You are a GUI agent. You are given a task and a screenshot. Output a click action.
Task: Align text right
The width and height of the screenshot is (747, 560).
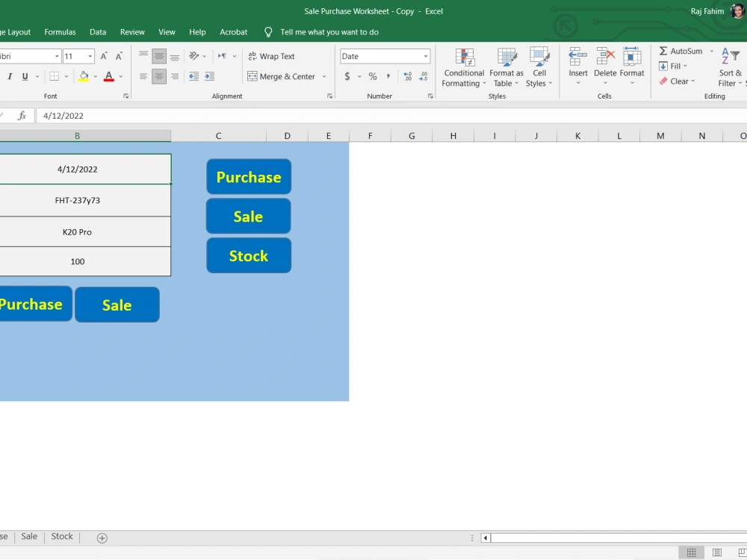(175, 76)
